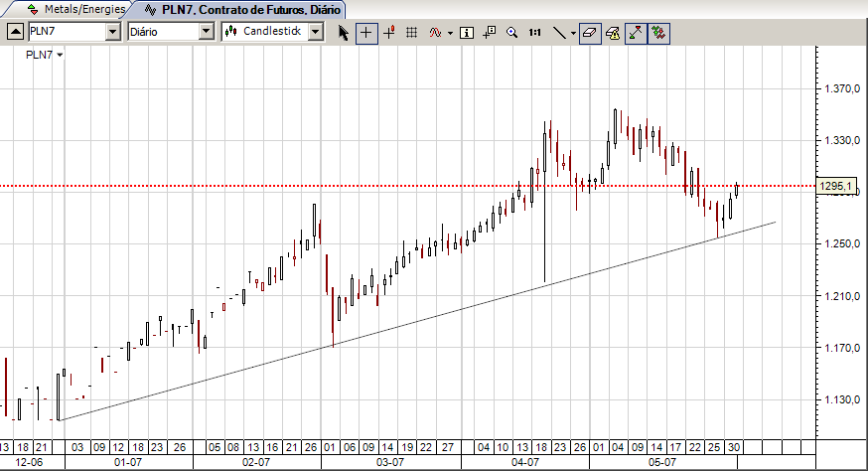
Task: Select the zoom magnifier tool
Action: tap(512, 33)
